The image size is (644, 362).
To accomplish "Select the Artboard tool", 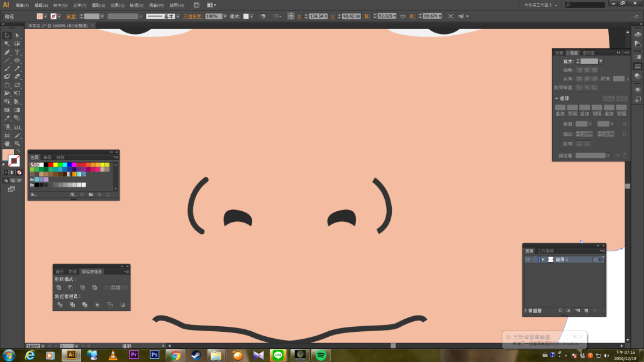I will 7,136.
